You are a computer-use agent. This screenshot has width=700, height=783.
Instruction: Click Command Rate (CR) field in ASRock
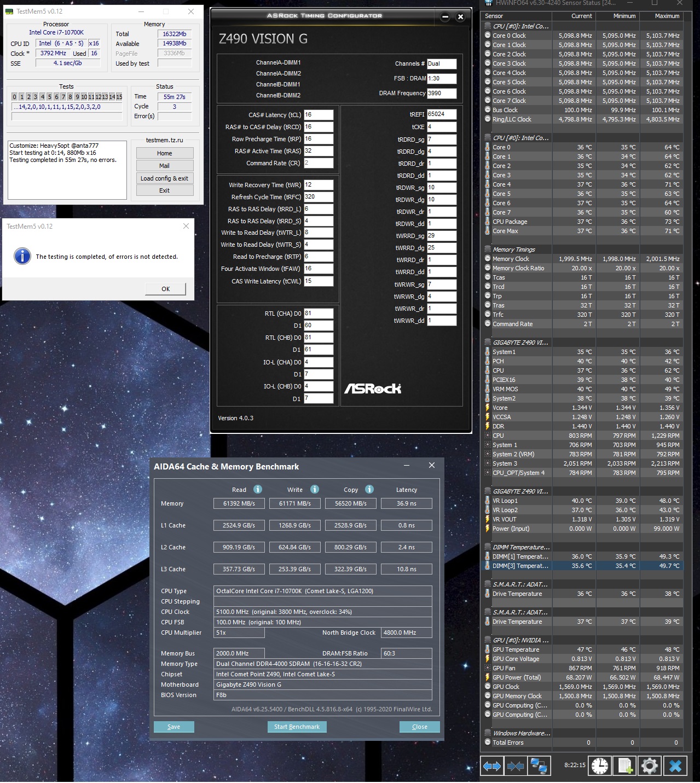[x=319, y=163]
